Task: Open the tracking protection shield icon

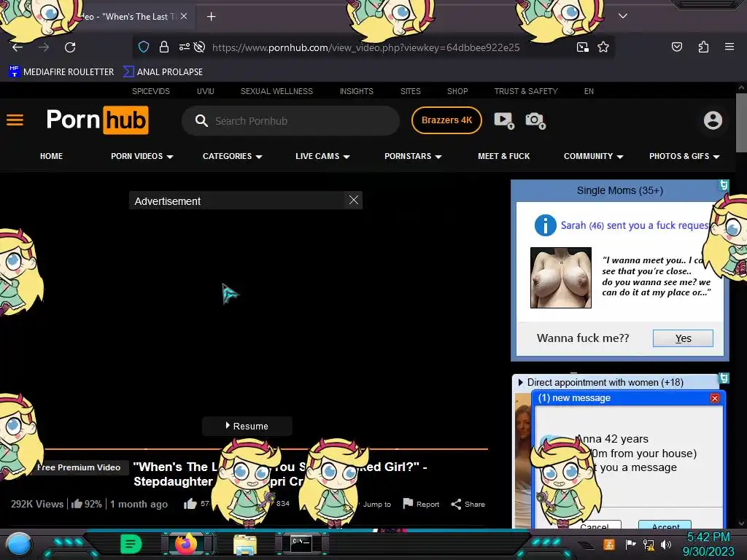Action: tap(144, 47)
